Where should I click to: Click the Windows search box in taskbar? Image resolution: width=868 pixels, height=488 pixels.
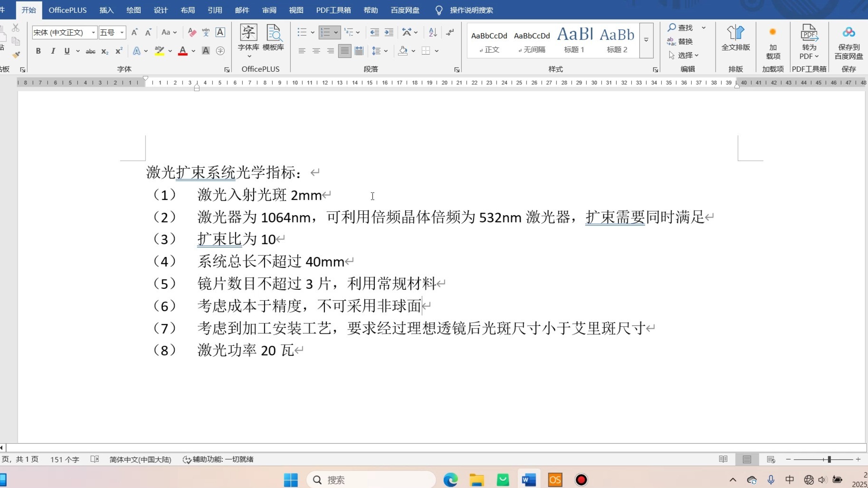[371, 479]
